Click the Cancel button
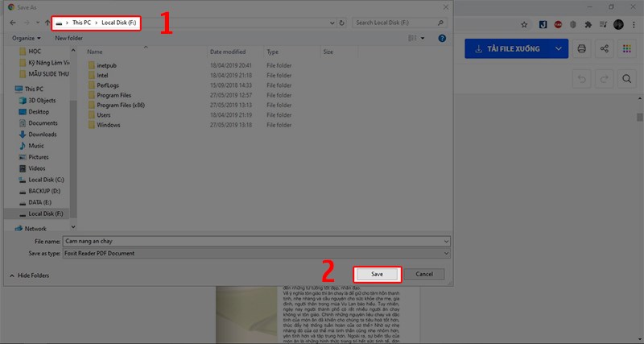 (423, 274)
